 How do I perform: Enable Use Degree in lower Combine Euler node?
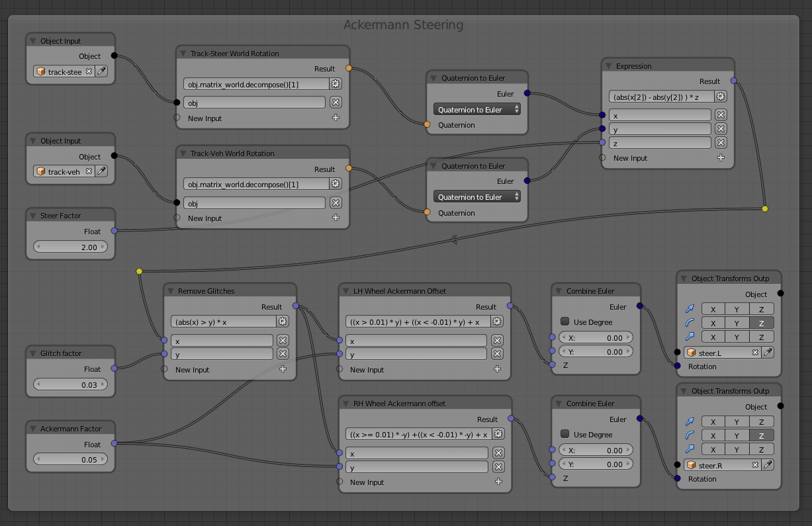tap(564, 434)
